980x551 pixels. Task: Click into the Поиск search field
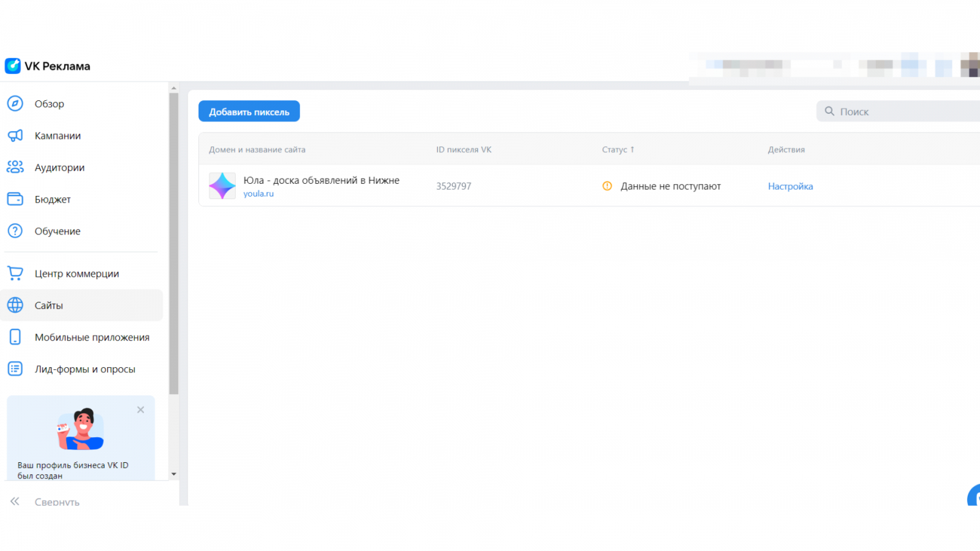(898, 111)
